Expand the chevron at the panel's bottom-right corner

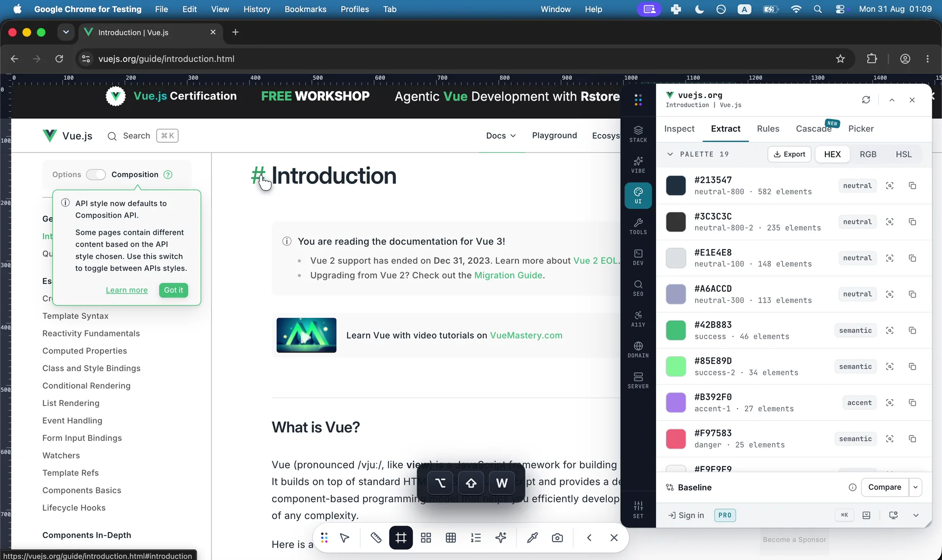click(916, 515)
